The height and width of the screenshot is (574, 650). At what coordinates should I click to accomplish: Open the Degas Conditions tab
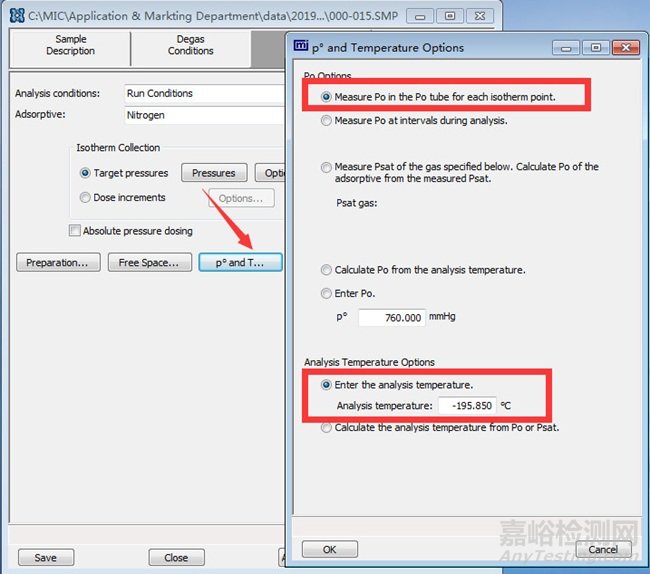coord(190,46)
